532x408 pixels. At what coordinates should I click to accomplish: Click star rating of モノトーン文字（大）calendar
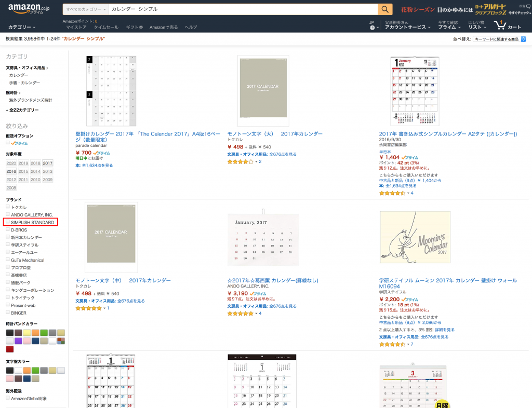[x=240, y=162]
